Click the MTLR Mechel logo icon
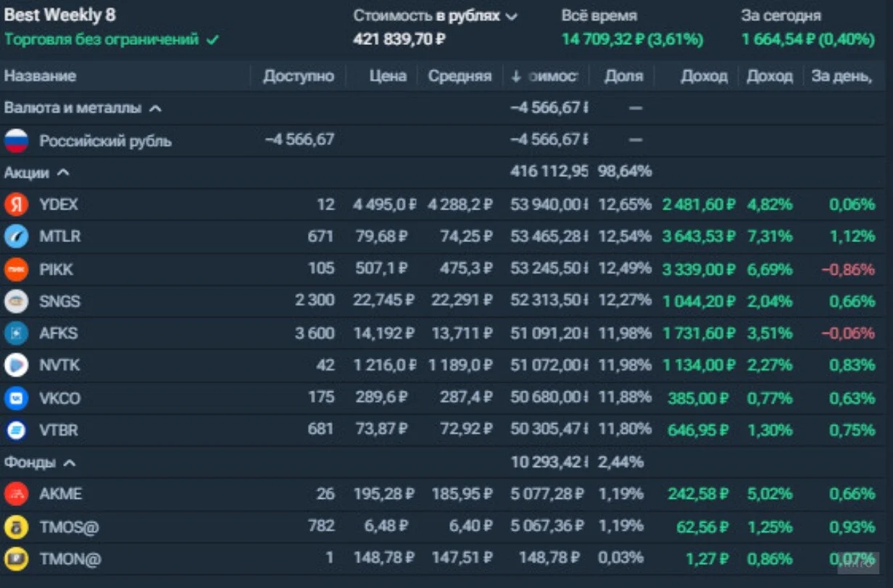Viewport: 893px width, 588px height. (x=16, y=237)
